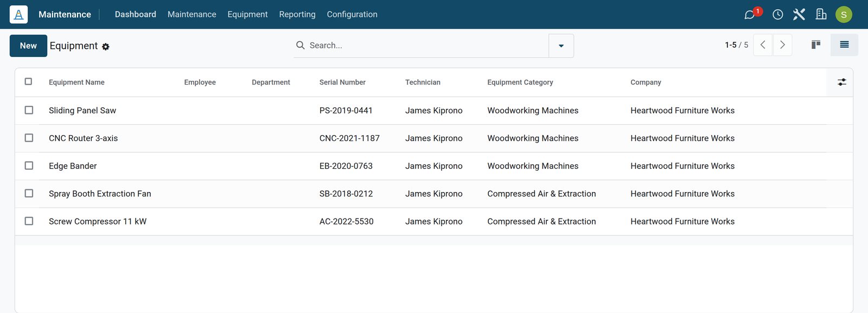Click serial number AC-2022-5530
Screen dimensions: 868x313
click(347, 221)
